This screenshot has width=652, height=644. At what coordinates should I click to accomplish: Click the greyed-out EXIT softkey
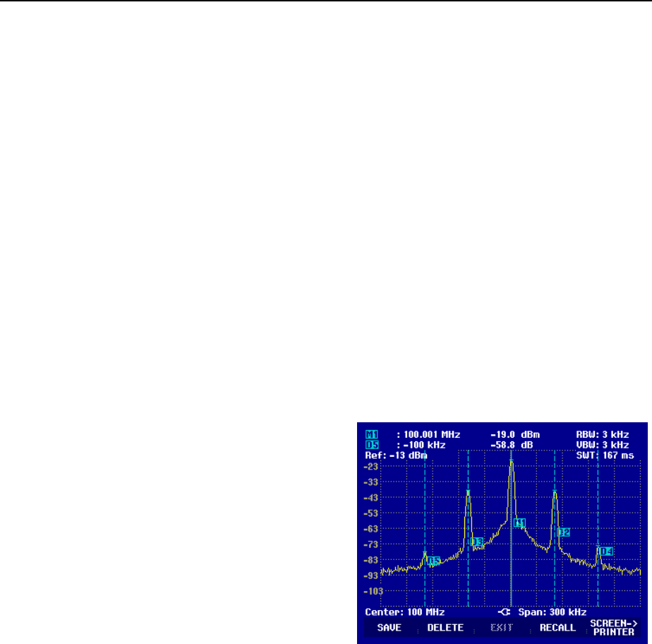tap(502, 627)
